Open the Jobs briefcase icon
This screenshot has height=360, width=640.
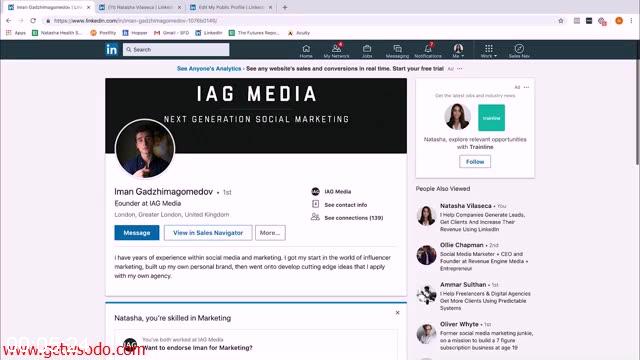point(367,51)
